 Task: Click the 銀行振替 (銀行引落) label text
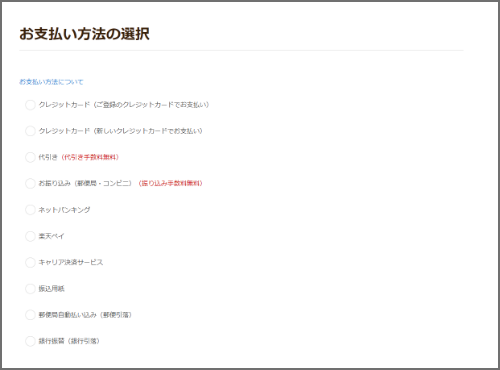(69, 341)
